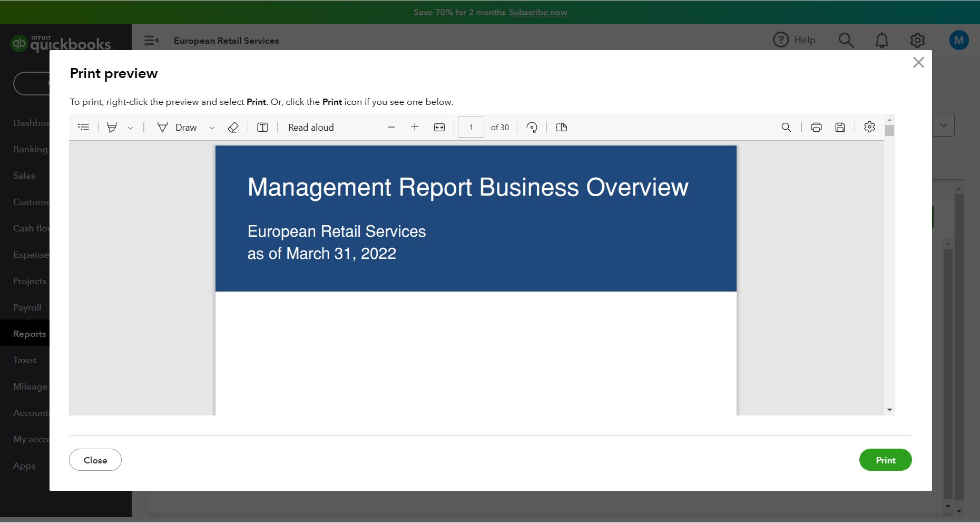Expand the highlighter options dropdown arrow
Screen dimensions: 980x523
[x=130, y=128]
